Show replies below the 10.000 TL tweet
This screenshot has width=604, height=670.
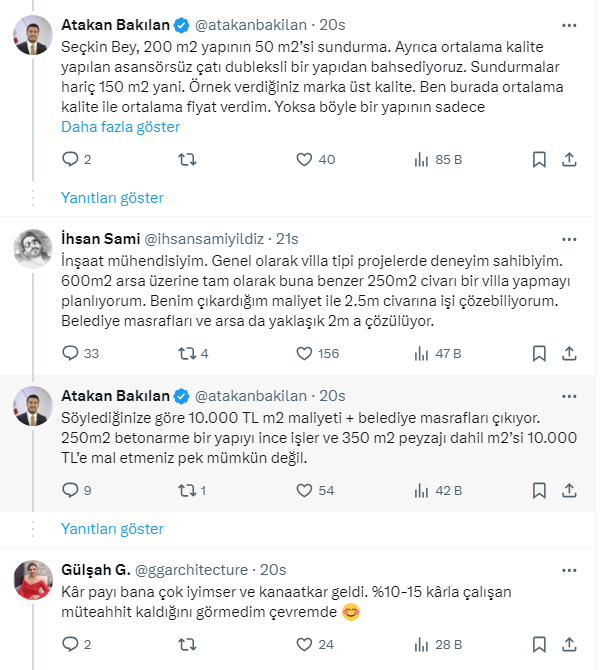coord(112,528)
